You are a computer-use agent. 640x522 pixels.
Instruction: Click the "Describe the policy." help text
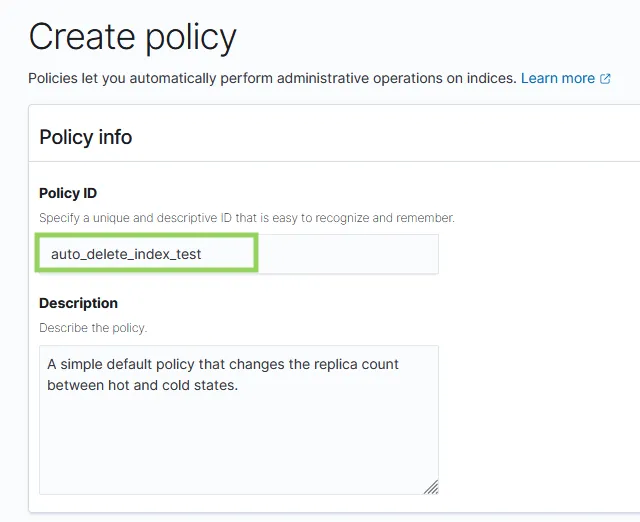tap(93, 327)
